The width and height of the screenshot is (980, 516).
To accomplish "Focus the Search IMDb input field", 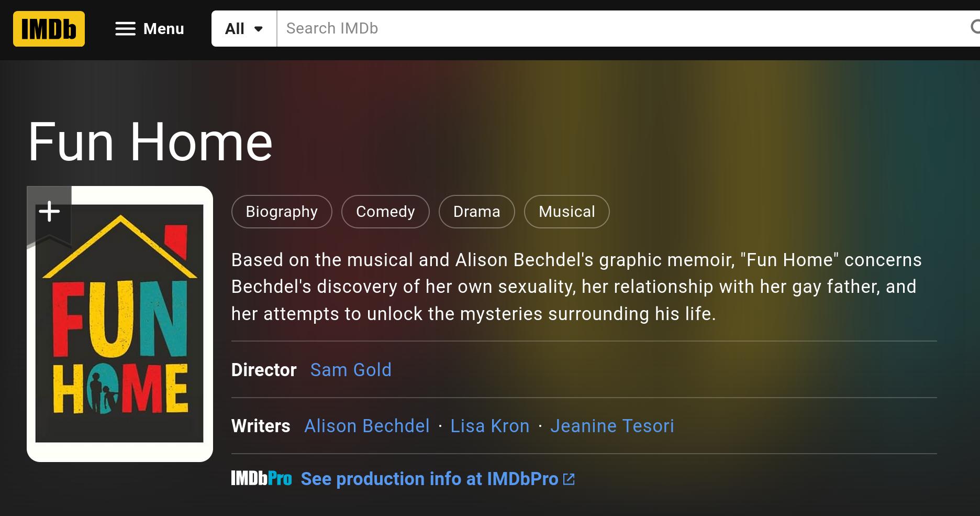I will pos(620,29).
